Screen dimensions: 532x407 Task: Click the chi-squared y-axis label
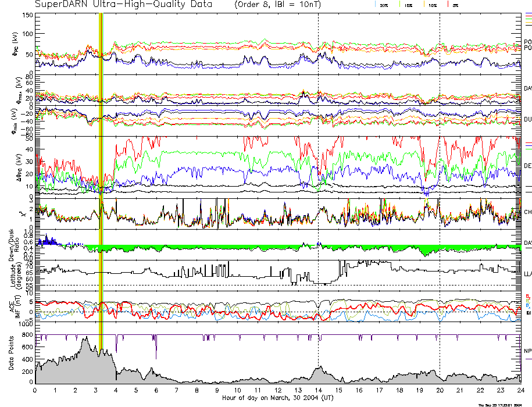click(22, 214)
